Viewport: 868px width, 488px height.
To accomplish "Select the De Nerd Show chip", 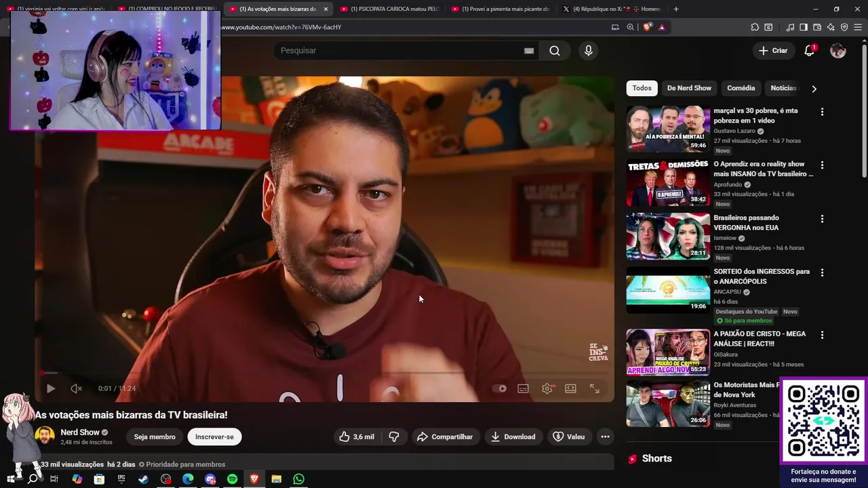I will click(x=689, y=88).
